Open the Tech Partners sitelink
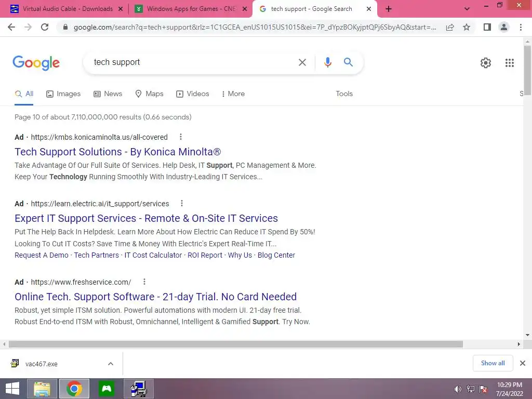The width and height of the screenshot is (532, 399). (x=96, y=255)
